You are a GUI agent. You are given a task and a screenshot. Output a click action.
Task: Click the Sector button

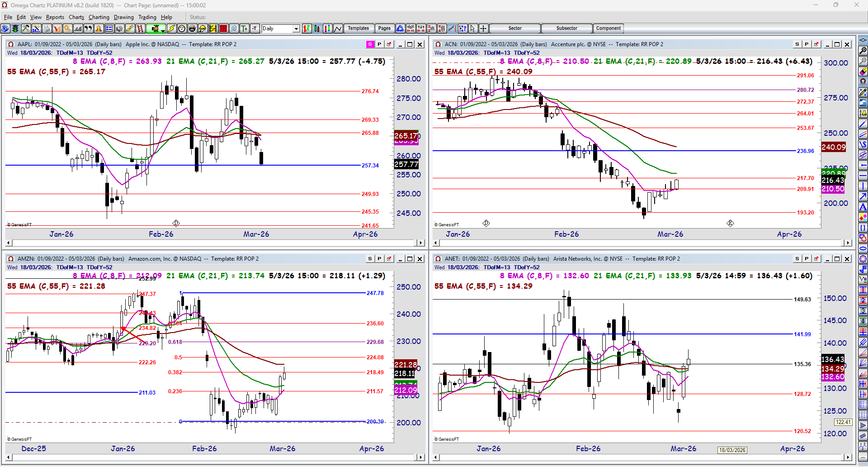pyautogui.click(x=515, y=29)
